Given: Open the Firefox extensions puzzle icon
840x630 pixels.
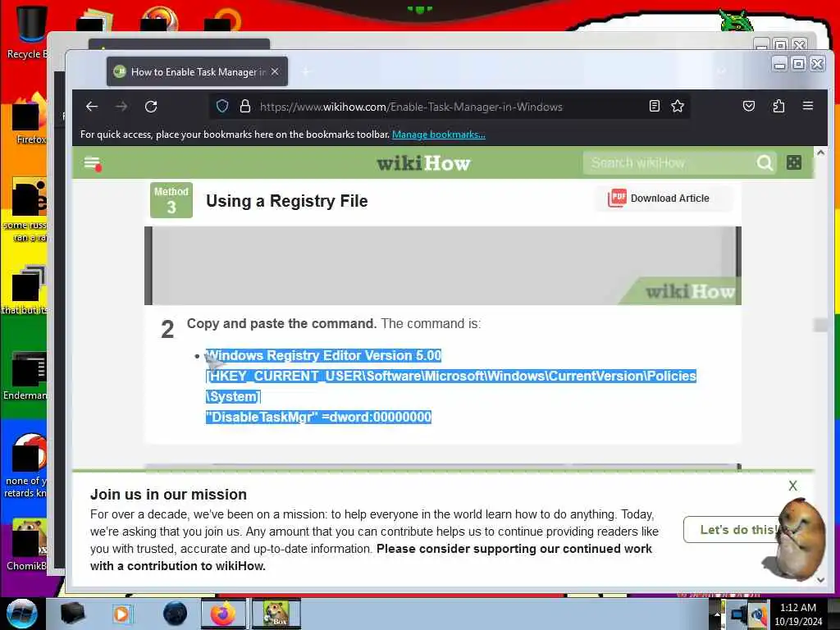Looking at the screenshot, I should tap(778, 106).
